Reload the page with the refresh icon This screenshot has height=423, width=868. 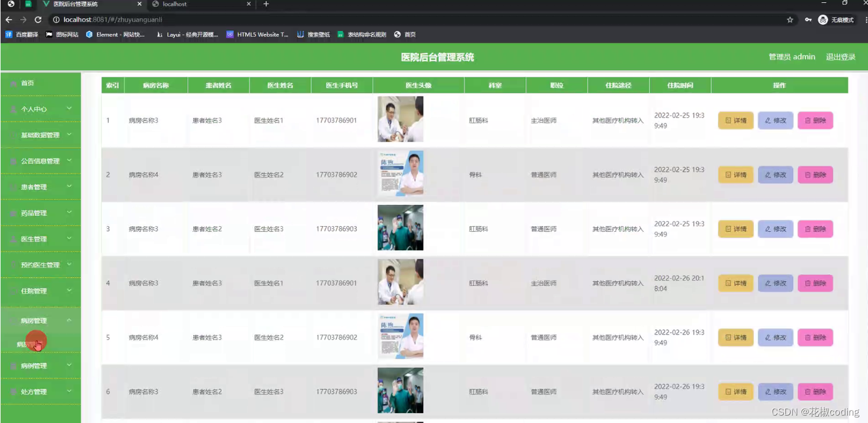[x=38, y=20]
